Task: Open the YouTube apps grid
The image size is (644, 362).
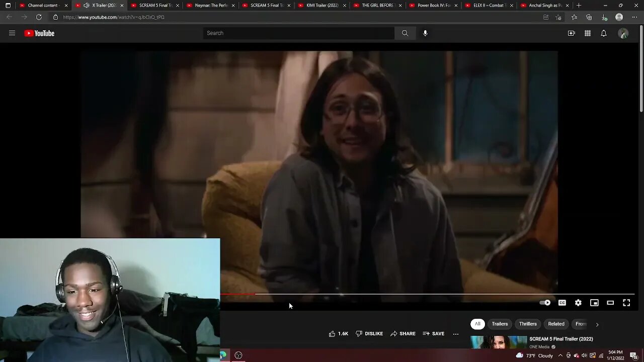Action: click(x=588, y=33)
